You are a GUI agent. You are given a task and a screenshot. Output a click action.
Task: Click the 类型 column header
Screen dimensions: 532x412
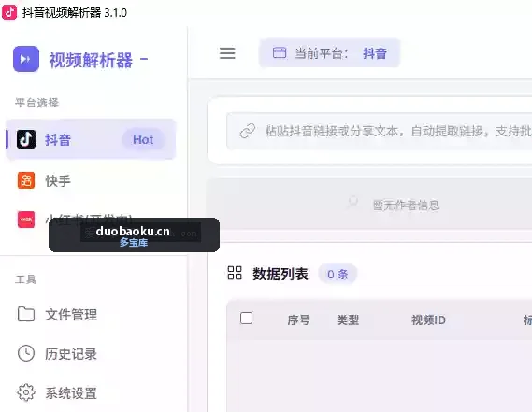coord(348,320)
